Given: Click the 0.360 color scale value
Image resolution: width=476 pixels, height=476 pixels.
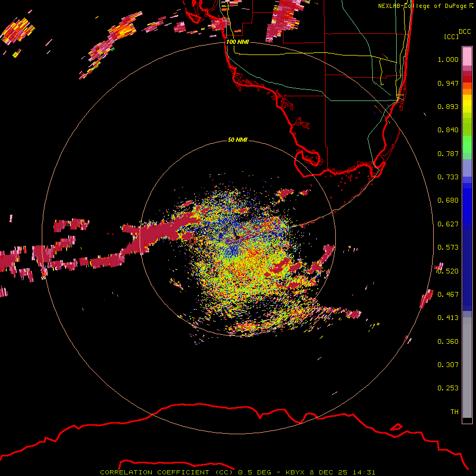Looking at the screenshot, I should [448, 342].
